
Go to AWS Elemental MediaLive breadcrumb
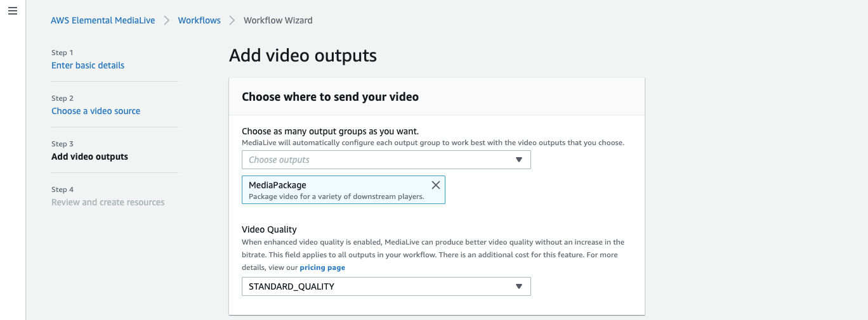103,20
